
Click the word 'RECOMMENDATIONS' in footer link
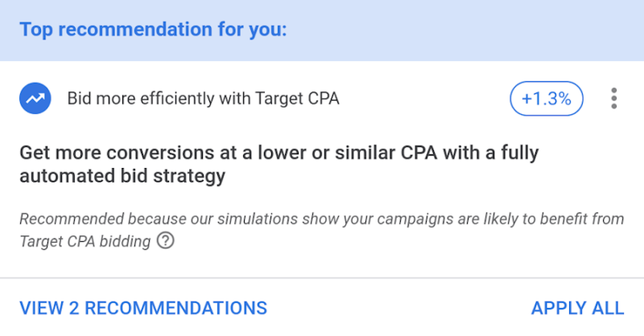click(x=175, y=308)
